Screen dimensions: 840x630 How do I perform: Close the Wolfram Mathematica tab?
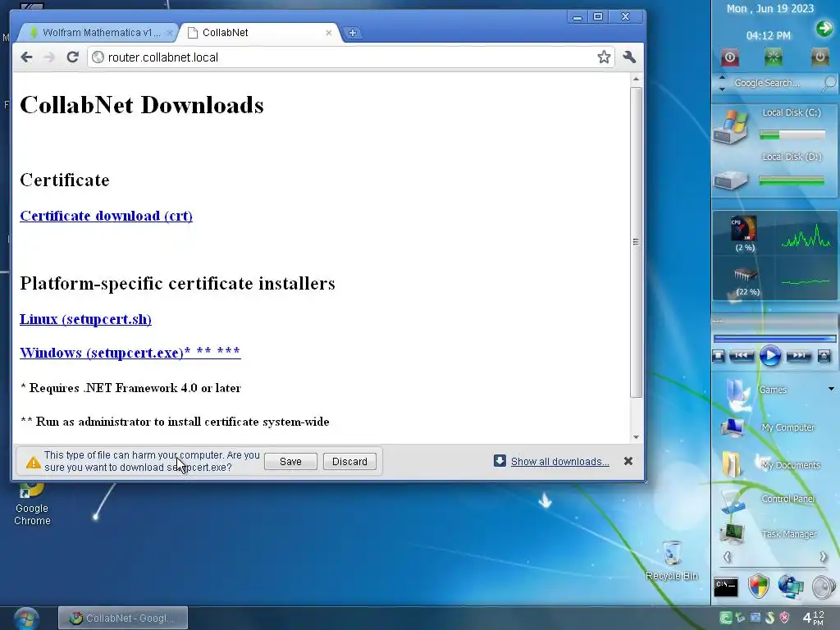[169, 33]
